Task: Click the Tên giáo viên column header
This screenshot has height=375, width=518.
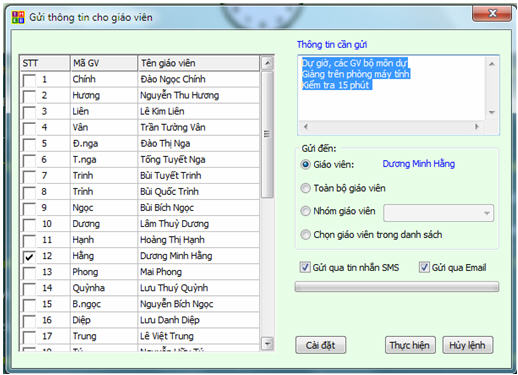Action: 198,63
